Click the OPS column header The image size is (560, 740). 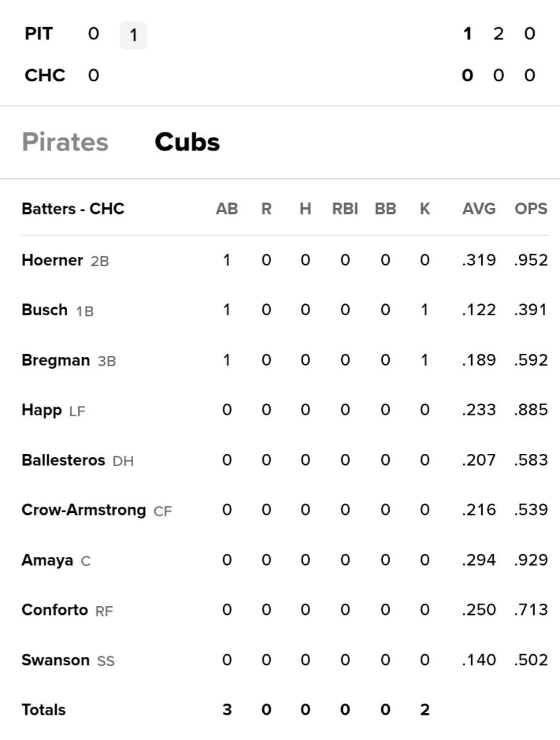tap(530, 209)
